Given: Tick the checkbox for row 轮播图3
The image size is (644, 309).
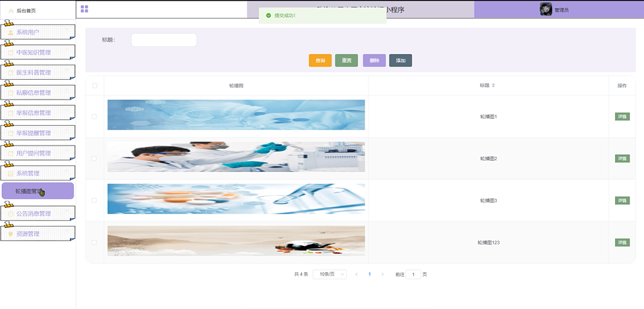Looking at the screenshot, I should tap(94, 201).
